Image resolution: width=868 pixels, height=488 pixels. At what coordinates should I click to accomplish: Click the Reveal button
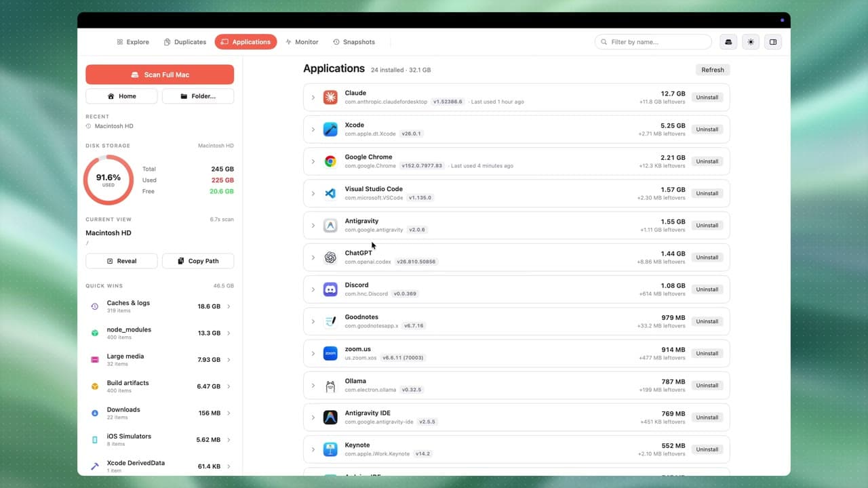[121, 261]
